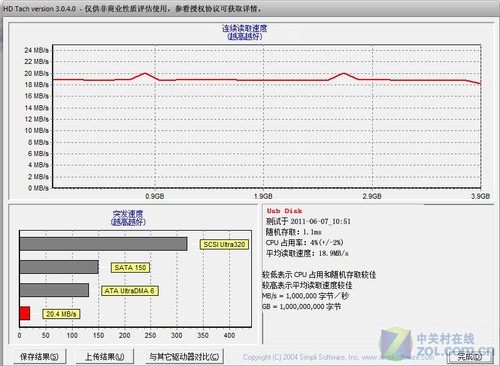Click the second peak on the red read-speed line
500x366 pixels.
(x=343, y=73)
